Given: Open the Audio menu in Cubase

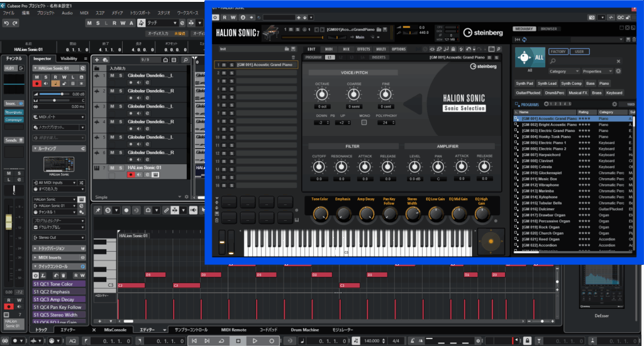Looking at the screenshot, I should pos(67,13).
